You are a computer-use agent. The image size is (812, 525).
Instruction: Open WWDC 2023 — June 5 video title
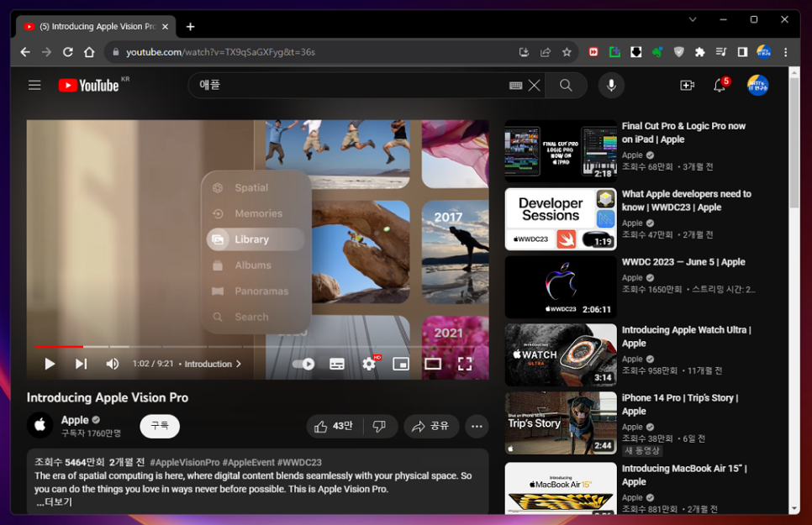pos(683,262)
